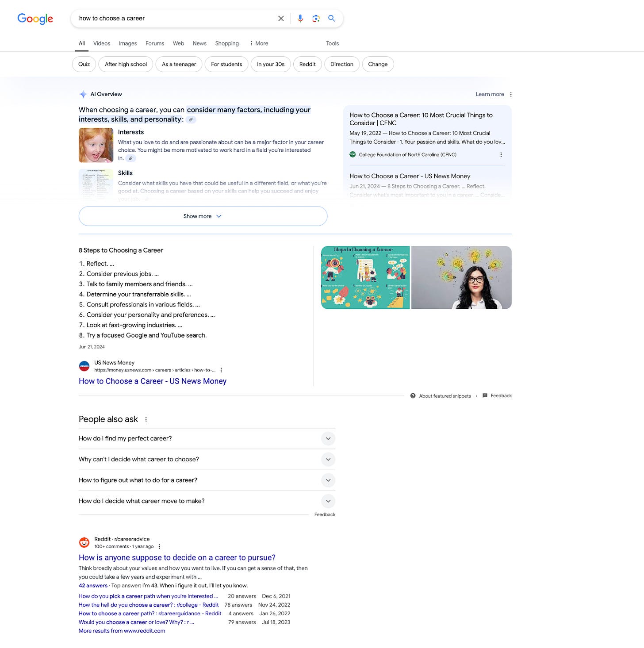The width and height of the screenshot is (644, 648).
Task: Open CFNC '10 Most Crucial Things' card
Action: pos(427,134)
